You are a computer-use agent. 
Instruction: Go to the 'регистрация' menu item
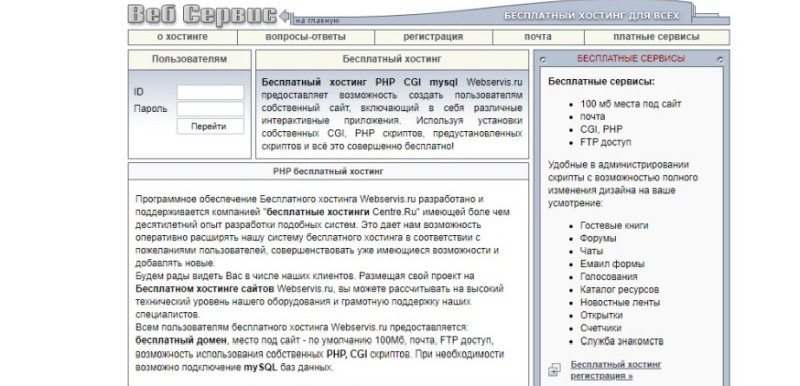tap(433, 37)
